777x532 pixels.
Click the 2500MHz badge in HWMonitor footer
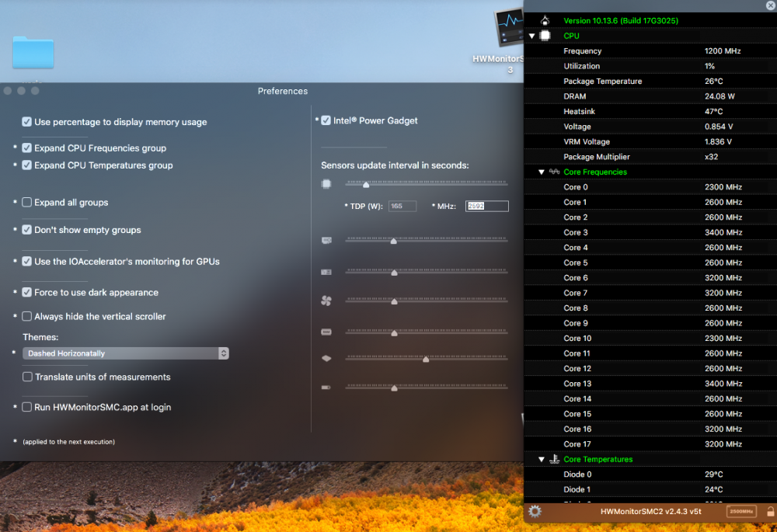point(741,511)
